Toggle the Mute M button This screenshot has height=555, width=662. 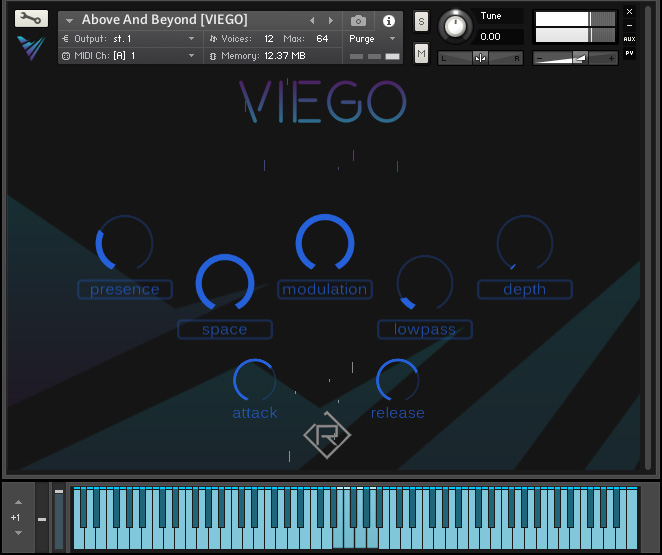[421, 54]
